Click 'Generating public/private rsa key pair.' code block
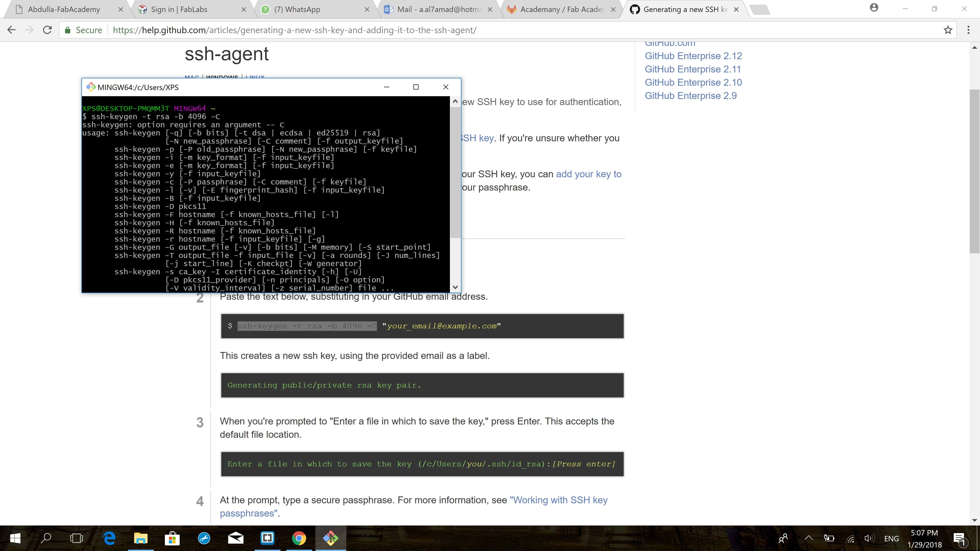The width and height of the screenshot is (980, 551). 422,385
